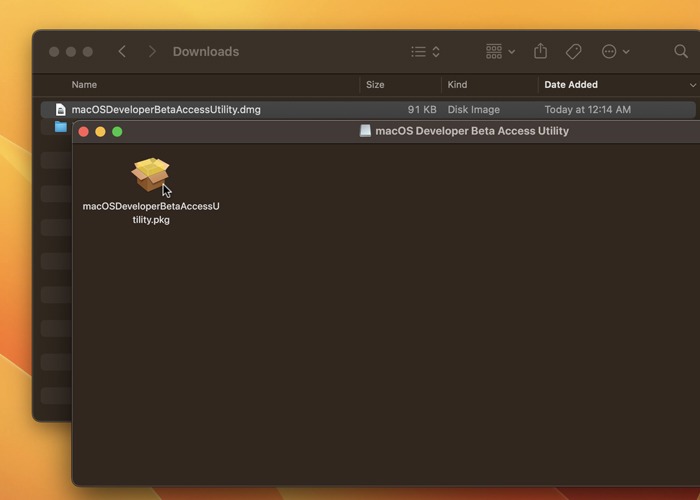Click the 91 KB size cell
The width and height of the screenshot is (700, 500).
(x=422, y=110)
